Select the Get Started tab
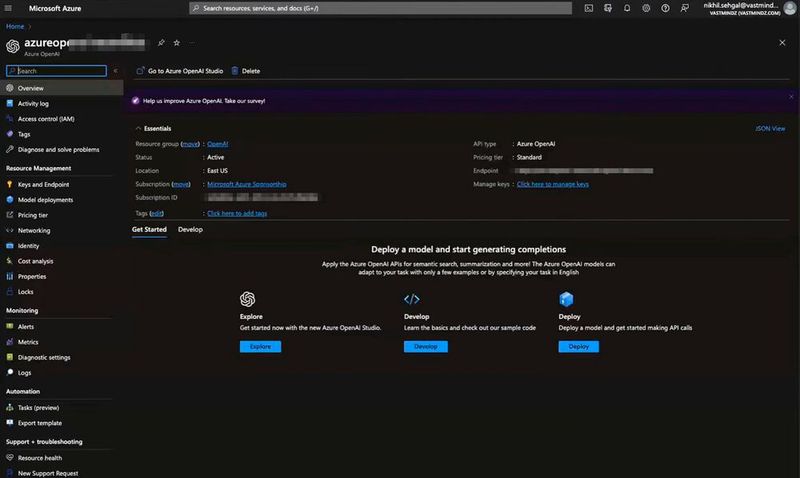 point(149,230)
